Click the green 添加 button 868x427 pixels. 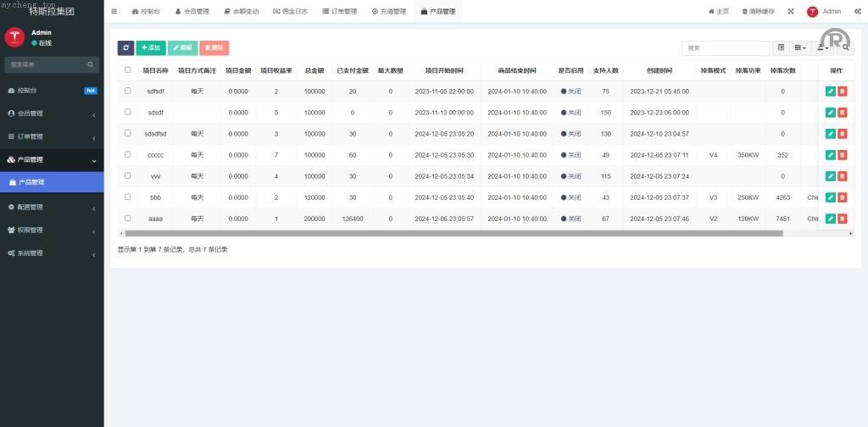(x=151, y=48)
